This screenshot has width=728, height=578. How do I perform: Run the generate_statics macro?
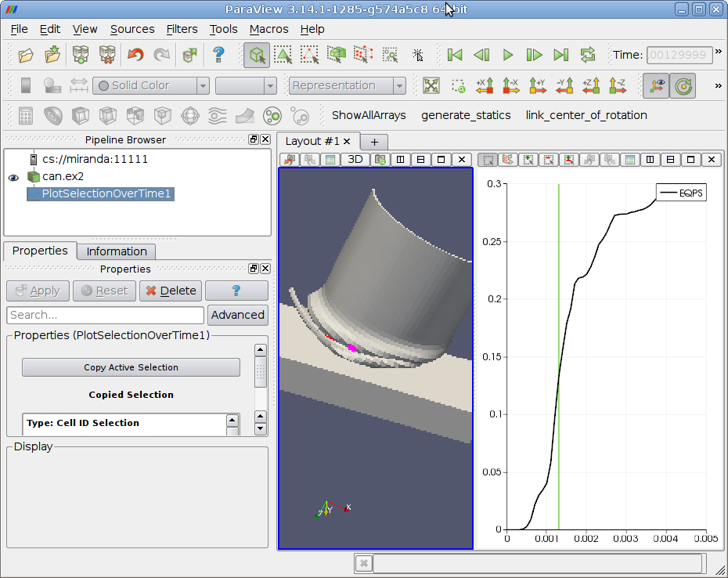(466, 115)
